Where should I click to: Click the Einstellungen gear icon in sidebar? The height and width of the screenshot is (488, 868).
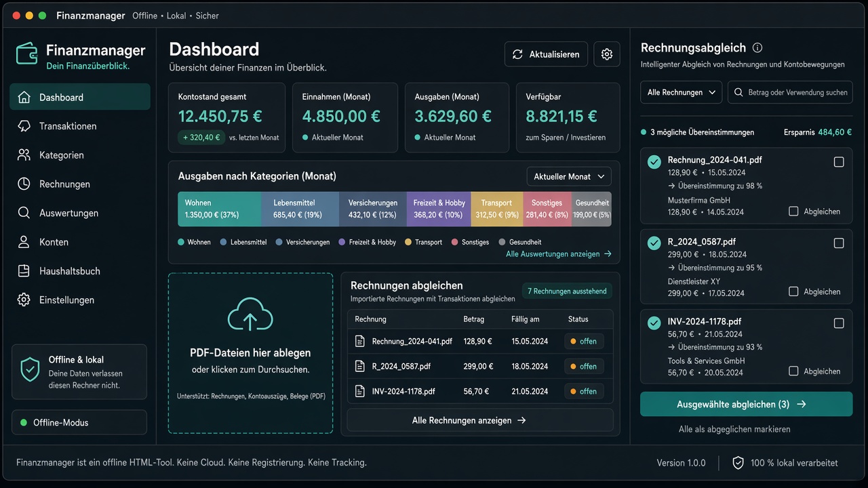pos(24,300)
